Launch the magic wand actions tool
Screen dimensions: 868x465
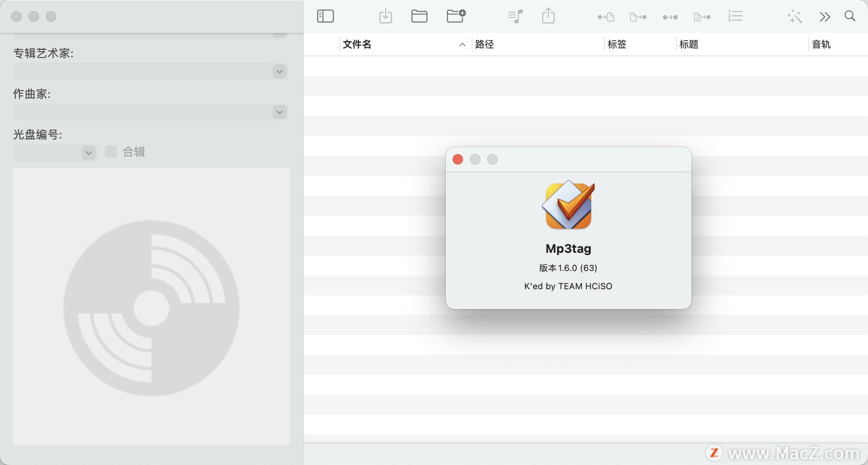794,16
